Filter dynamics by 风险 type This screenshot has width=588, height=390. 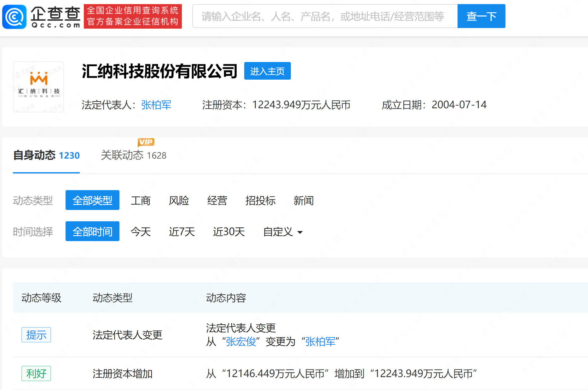[x=179, y=201]
